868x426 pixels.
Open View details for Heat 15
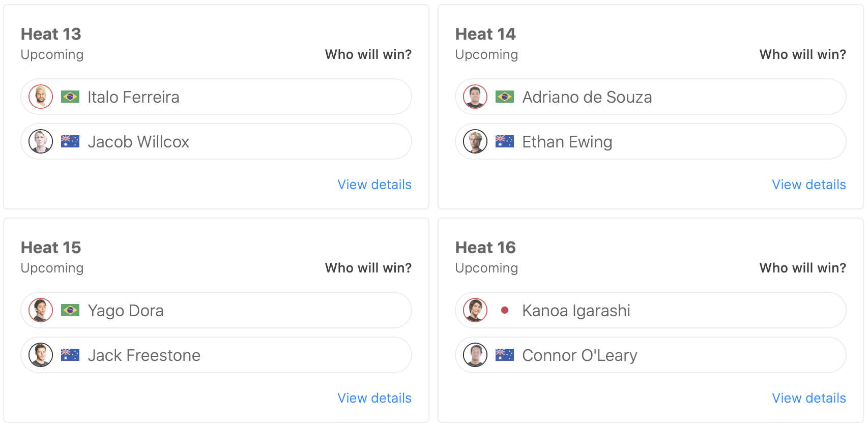coord(374,398)
